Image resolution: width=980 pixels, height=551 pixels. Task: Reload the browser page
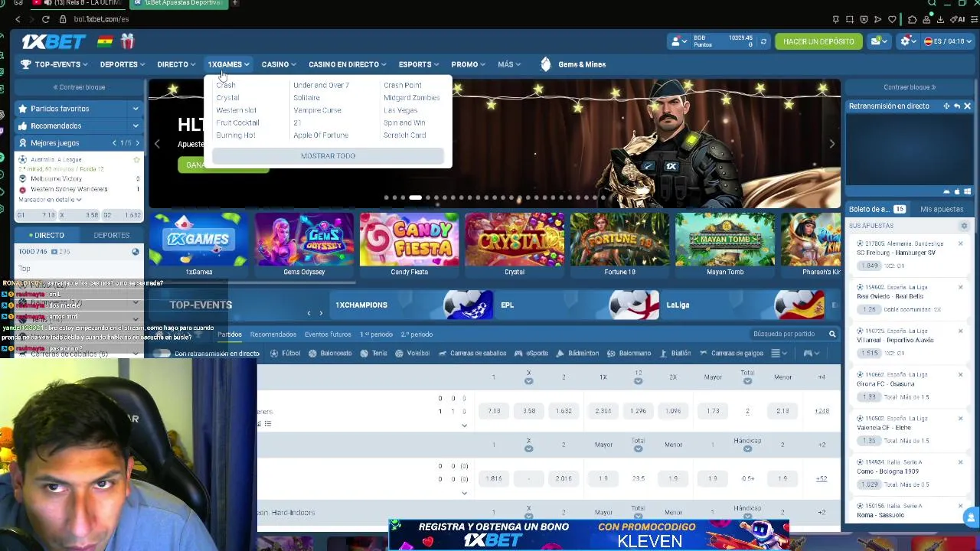pos(46,19)
